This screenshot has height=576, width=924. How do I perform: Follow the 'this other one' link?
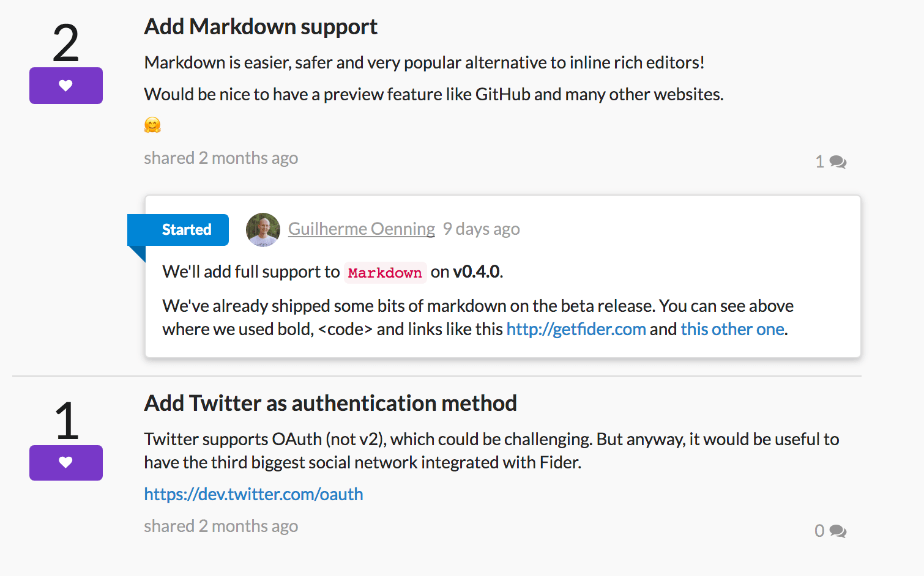732,329
